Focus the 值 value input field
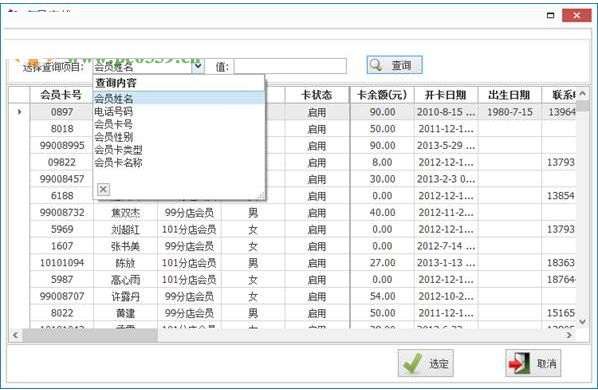The width and height of the screenshot is (598, 390). [290, 66]
